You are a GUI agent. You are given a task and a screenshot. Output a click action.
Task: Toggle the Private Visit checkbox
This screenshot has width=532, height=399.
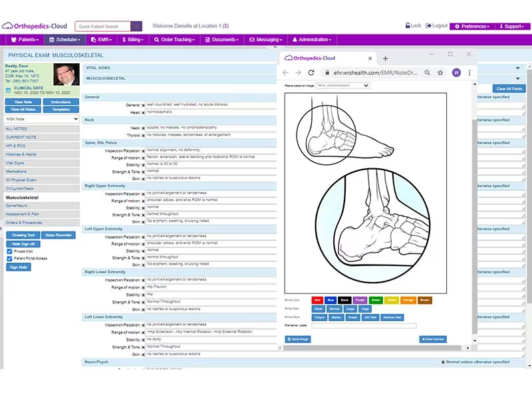point(9,251)
